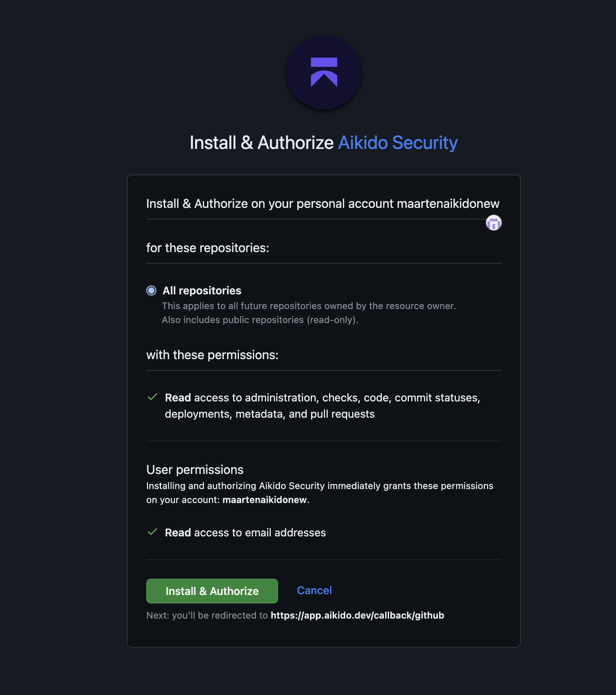The height and width of the screenshot is (695, 616).
Task: Select the All repositories radio button
Action: pos(151,290)
